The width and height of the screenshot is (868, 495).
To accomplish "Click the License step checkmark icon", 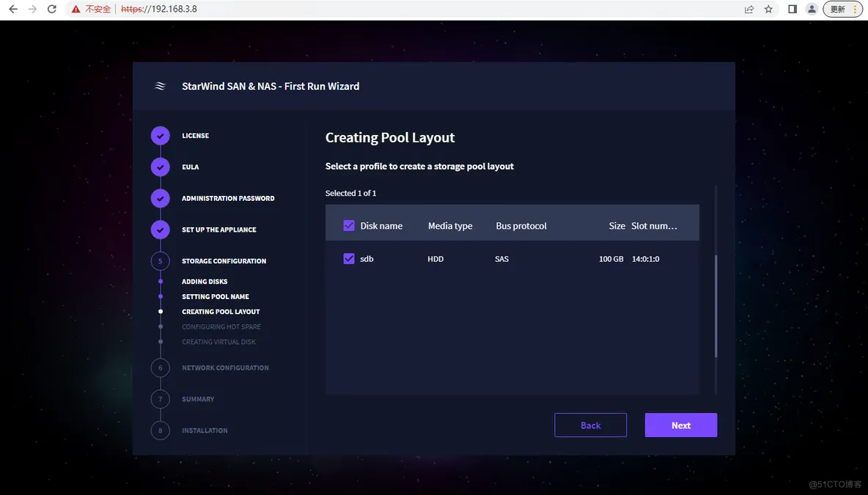I will click(x=161, y=136).
